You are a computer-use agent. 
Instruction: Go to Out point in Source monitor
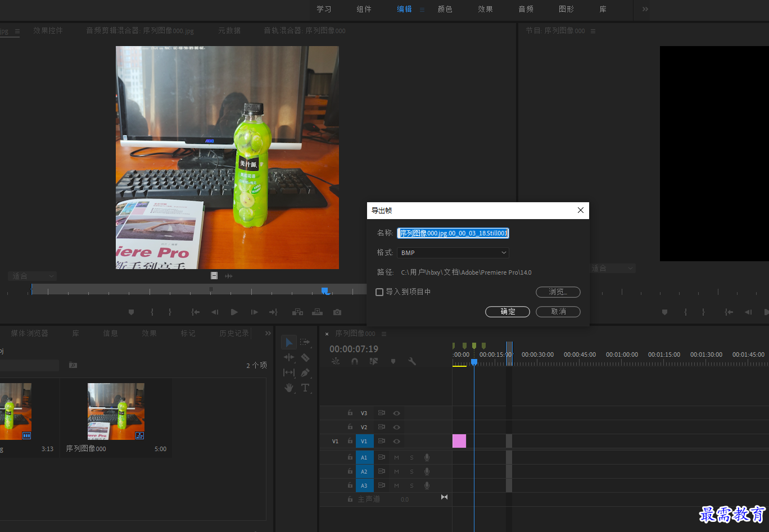(273, 312)
